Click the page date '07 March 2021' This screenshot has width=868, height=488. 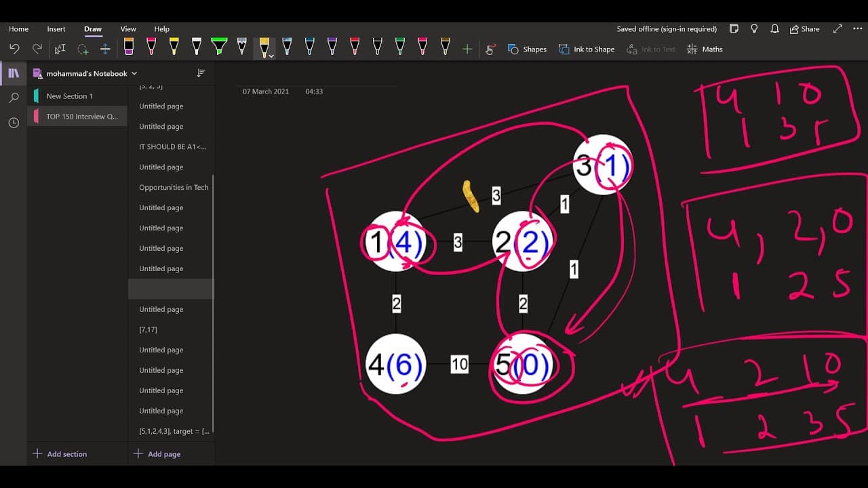[266, 91]
